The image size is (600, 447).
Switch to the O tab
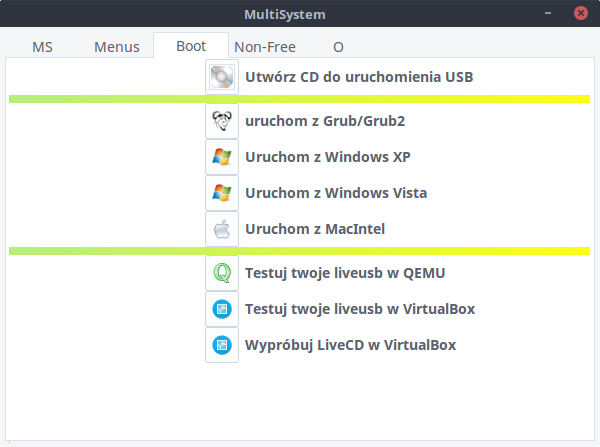pyautogui.click(x=338, y=47)
